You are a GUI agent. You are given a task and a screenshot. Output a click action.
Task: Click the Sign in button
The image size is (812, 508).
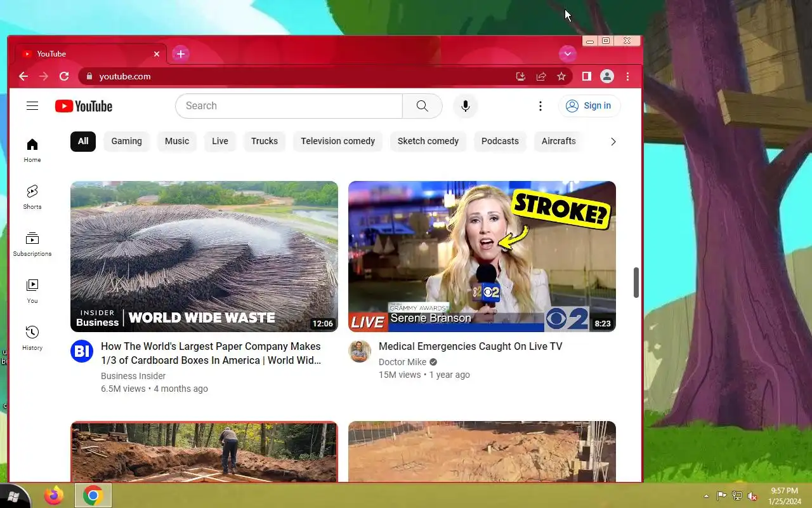click(x=589, y=106)
